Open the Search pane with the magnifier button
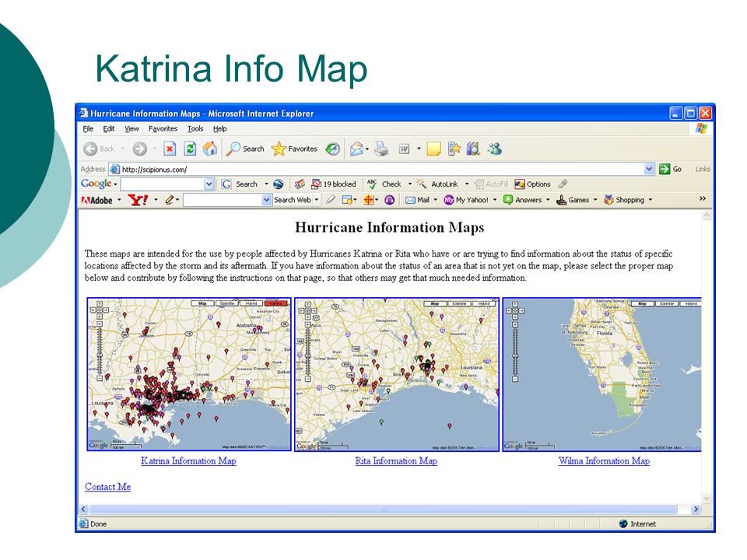This screenshot has height=560, width=747. 245,149
